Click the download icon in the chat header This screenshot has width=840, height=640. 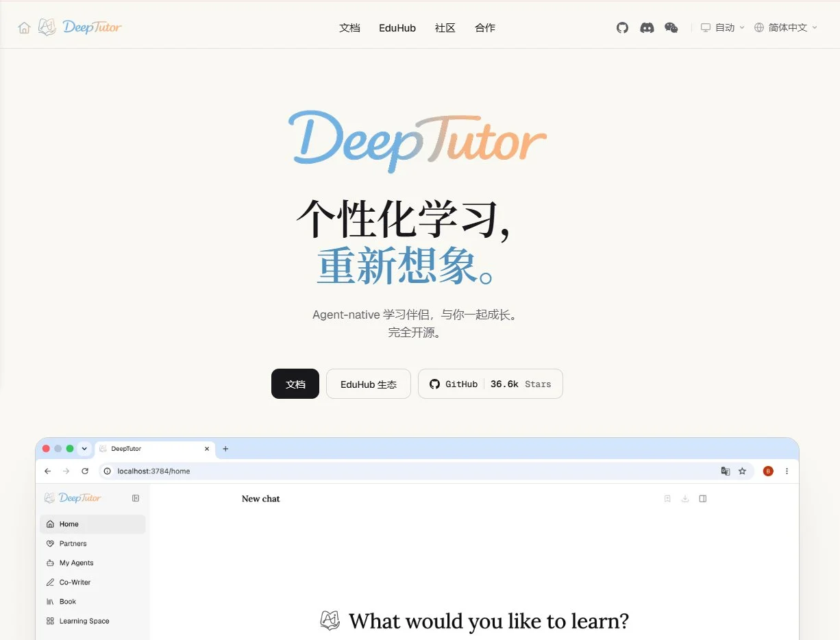(x=685, y=499)
